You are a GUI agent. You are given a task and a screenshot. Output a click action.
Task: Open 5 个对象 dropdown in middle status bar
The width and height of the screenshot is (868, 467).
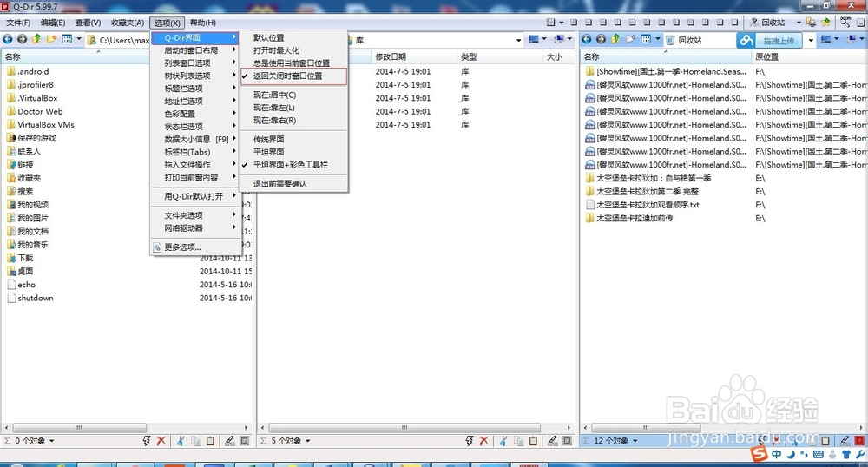pyautogui.click(x=308, y=441)
